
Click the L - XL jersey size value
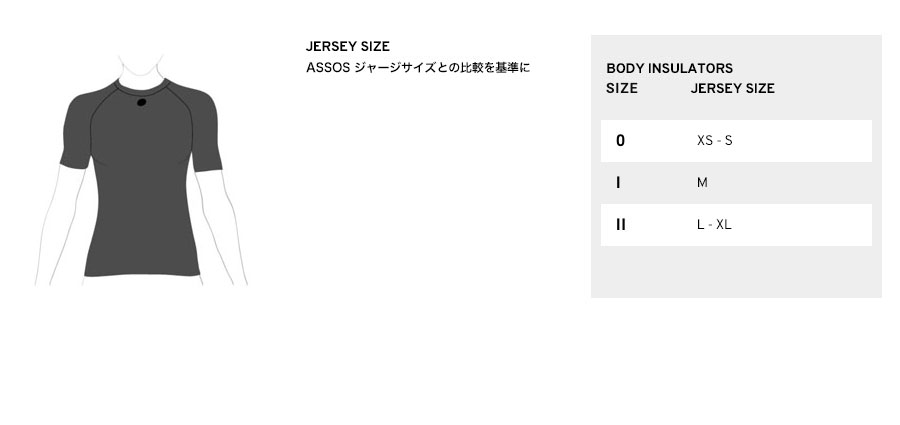pos(714,225)
